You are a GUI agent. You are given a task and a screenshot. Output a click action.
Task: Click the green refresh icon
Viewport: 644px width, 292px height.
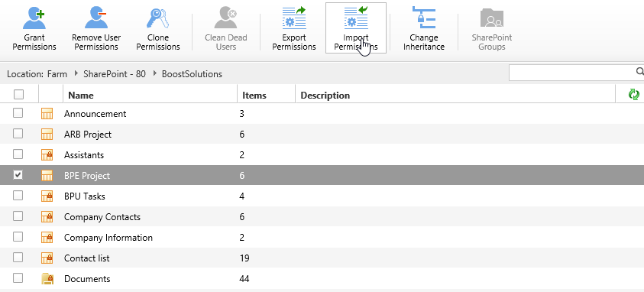tap(634, 95)
